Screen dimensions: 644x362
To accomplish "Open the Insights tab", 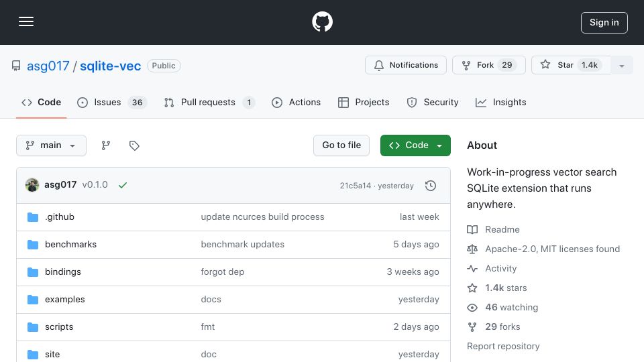I will coord(500,102).
